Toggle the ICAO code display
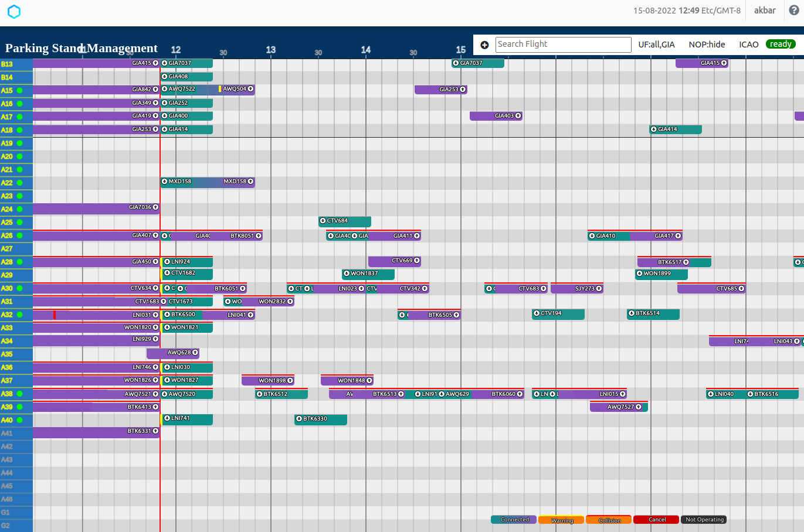 [748, 45]
